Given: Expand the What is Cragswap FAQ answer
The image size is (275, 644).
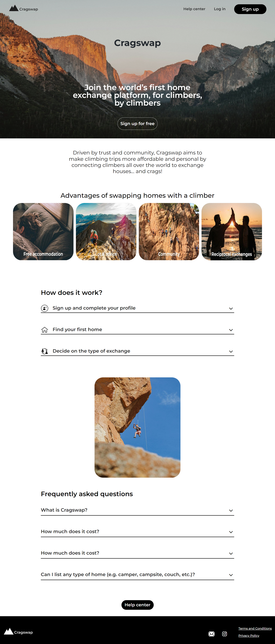Looking at the screenshot, I should 231,510.
